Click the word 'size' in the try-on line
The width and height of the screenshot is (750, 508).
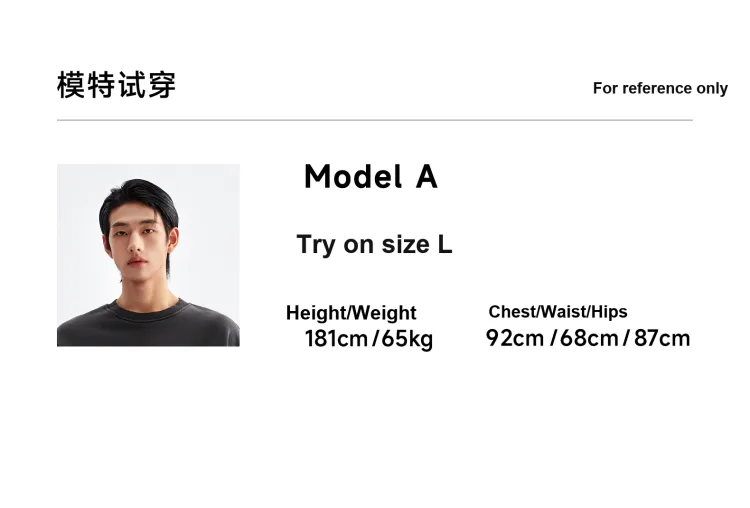click(405, 245)
